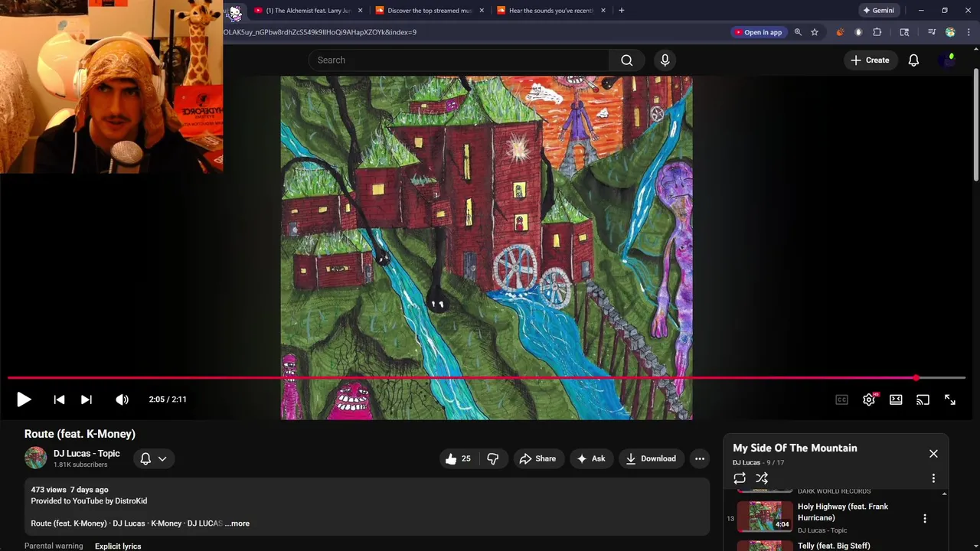Click the search magnifier button
This screenshot has width=980, height=551.
click(x=627, y=60)
